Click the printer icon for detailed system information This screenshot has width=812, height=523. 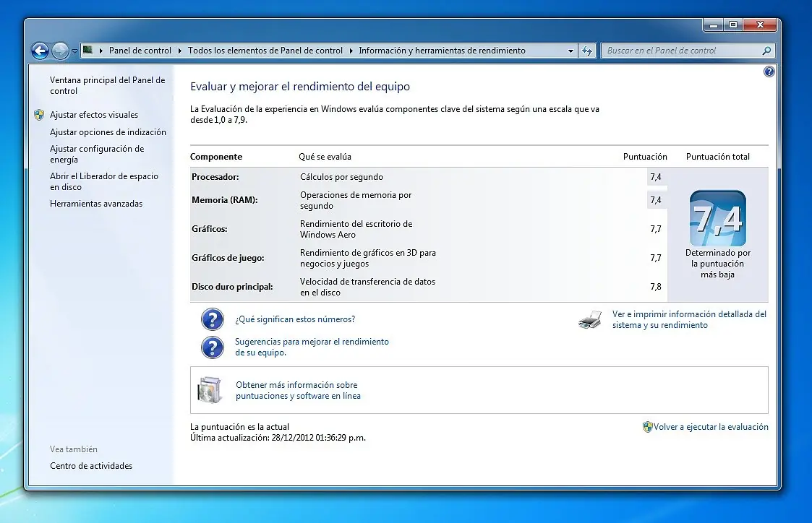click(590, 320)
